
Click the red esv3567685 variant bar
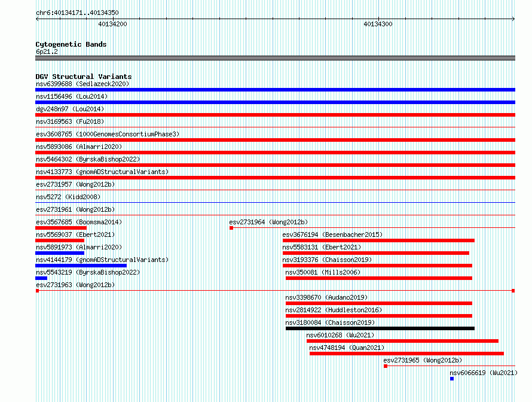(x=61, y=228)
